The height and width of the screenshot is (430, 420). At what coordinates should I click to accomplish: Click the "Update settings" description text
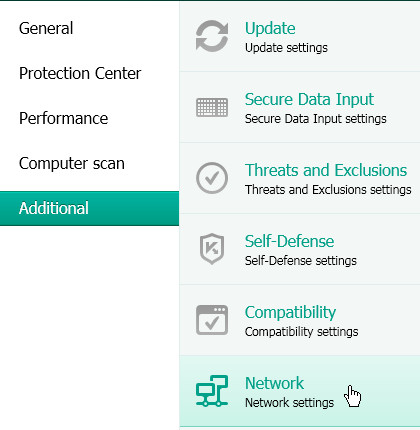(286, 48)
